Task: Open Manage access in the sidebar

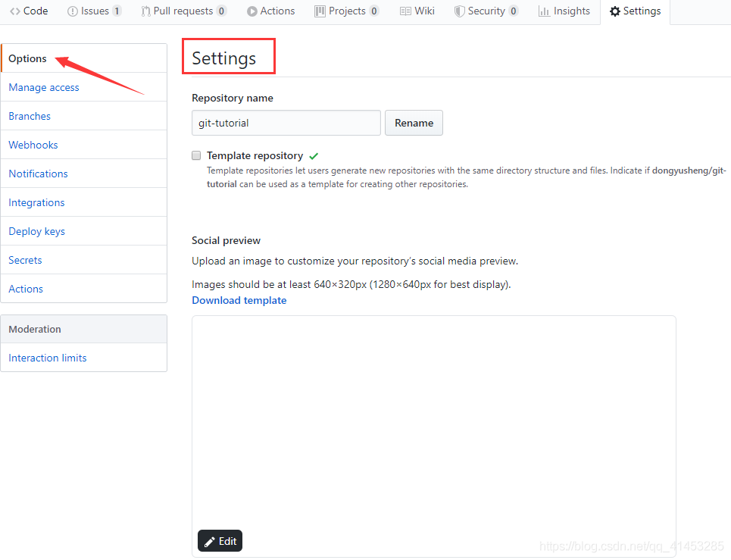Action: pyautogui.click(x=44, y=87)
